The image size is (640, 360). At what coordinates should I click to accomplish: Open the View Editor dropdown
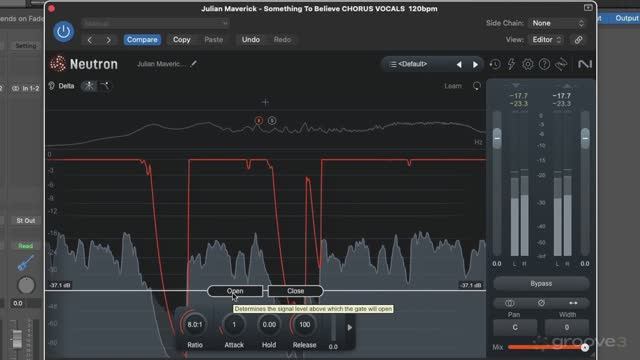[x=547, y=40]
